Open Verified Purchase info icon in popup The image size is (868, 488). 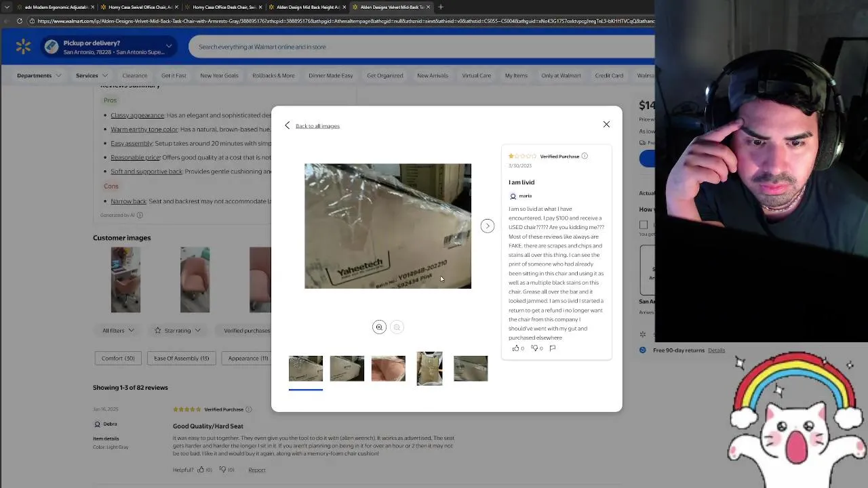point(585,156)
